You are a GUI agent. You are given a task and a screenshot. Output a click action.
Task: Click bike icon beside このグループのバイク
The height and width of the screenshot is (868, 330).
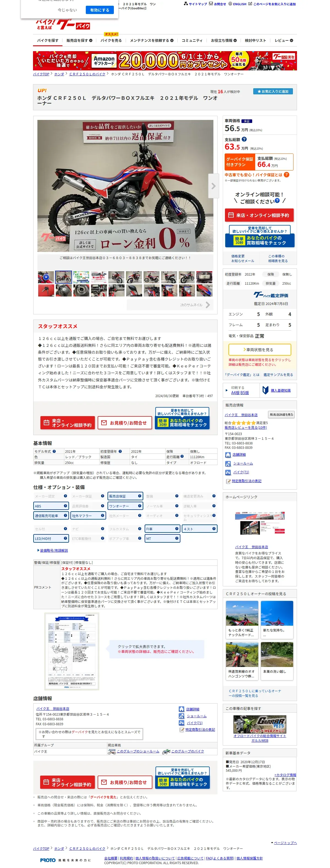click(x=166, y=751)
